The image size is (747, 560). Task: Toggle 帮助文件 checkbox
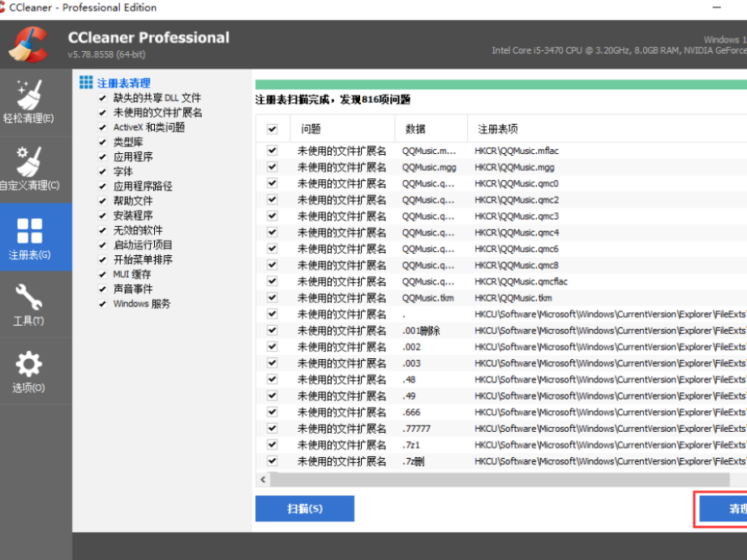click(102, 201)
